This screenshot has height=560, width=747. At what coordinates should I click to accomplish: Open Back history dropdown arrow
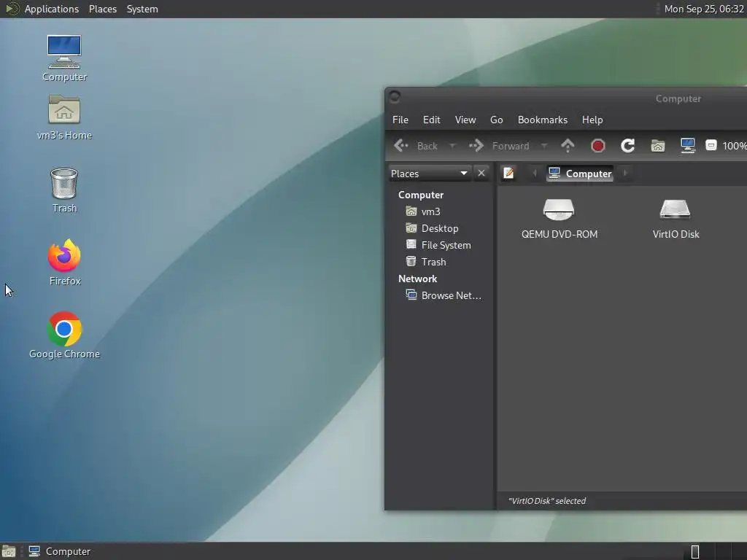coord(452,146)
